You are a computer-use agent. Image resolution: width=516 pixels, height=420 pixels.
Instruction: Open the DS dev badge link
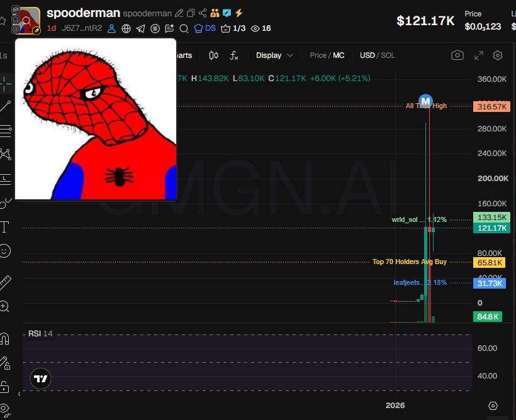[205, 28]
